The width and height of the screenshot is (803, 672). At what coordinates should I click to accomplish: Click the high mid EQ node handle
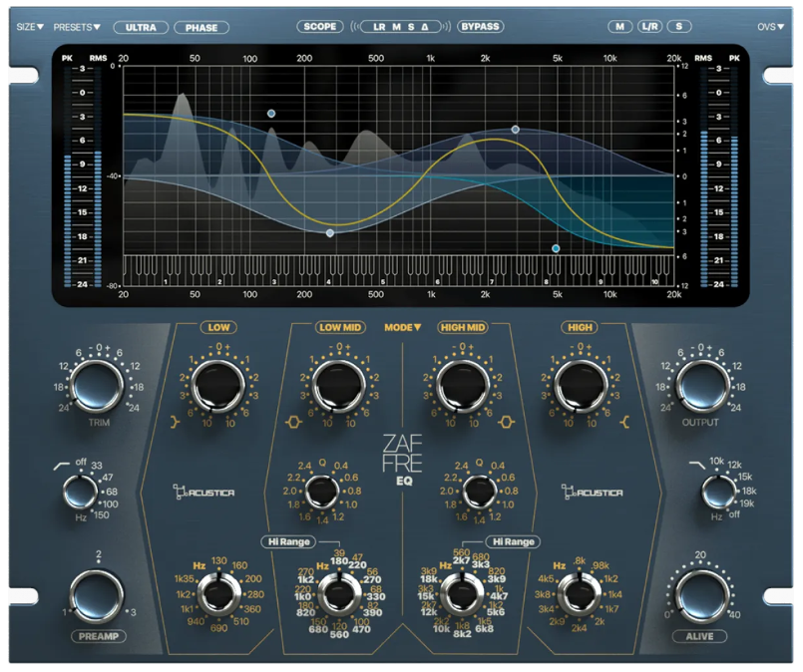(x=516, y=130)
